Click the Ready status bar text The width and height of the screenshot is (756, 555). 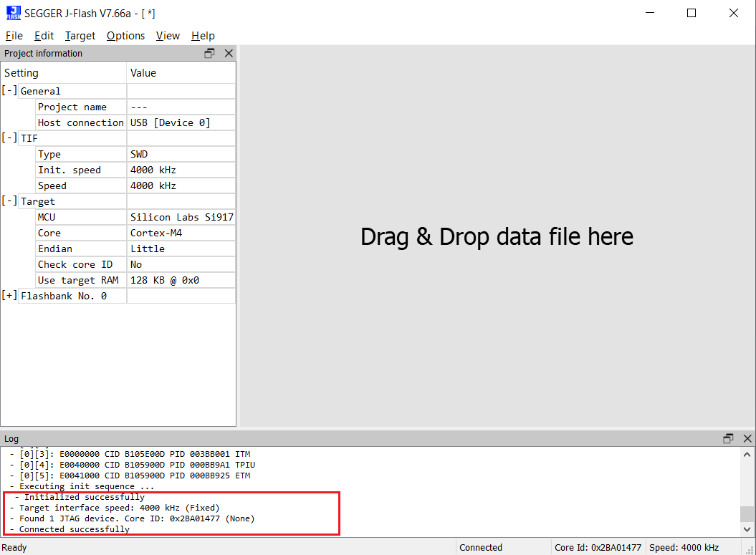point(14,547)
